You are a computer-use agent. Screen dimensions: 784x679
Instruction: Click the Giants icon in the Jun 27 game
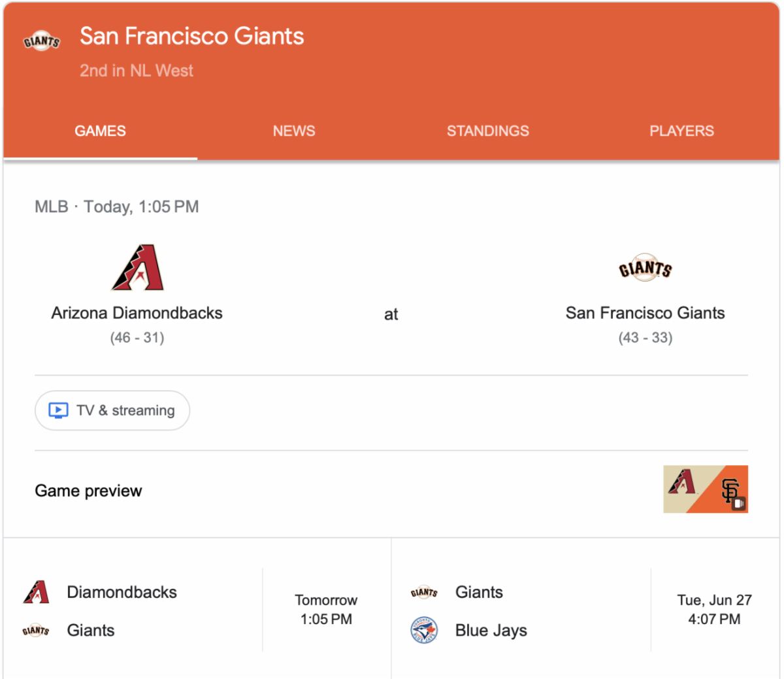tap(423, 593)
